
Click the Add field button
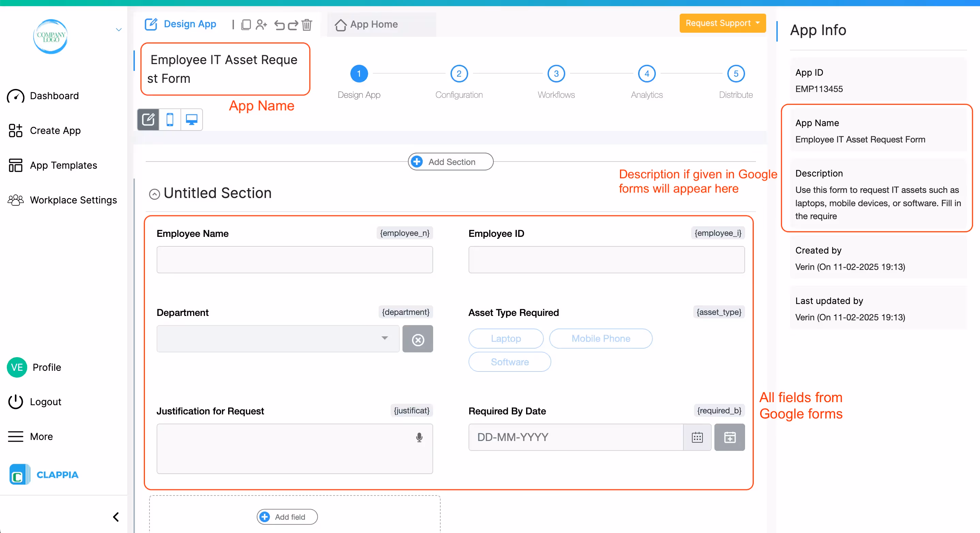pyautogui.click(x=287, y=517)
